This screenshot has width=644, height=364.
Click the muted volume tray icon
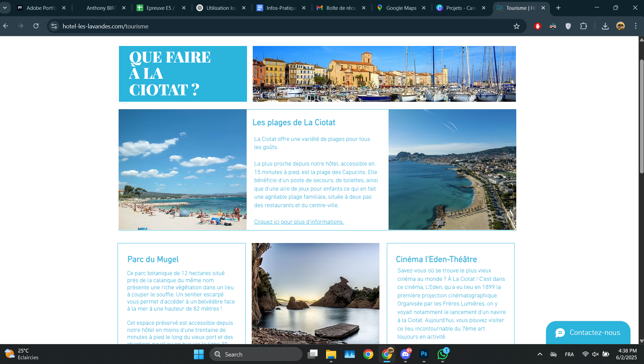coord(595,354)
